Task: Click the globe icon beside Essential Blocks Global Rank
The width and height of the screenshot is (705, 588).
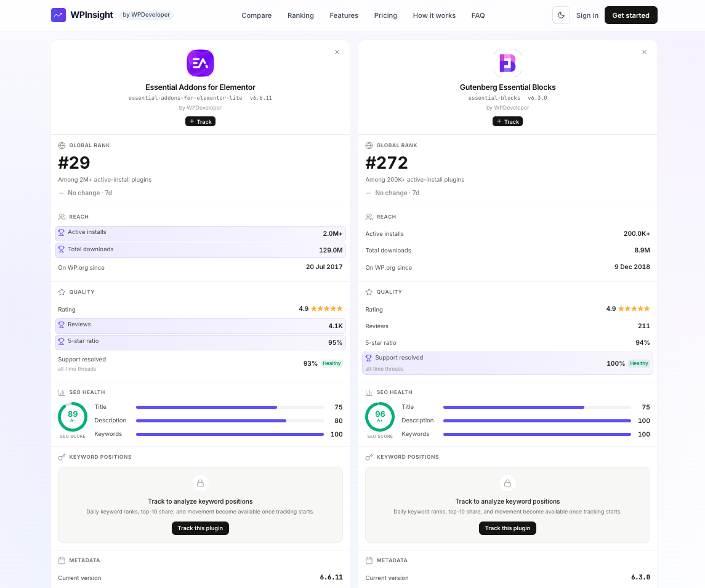Action: [369, 146]
